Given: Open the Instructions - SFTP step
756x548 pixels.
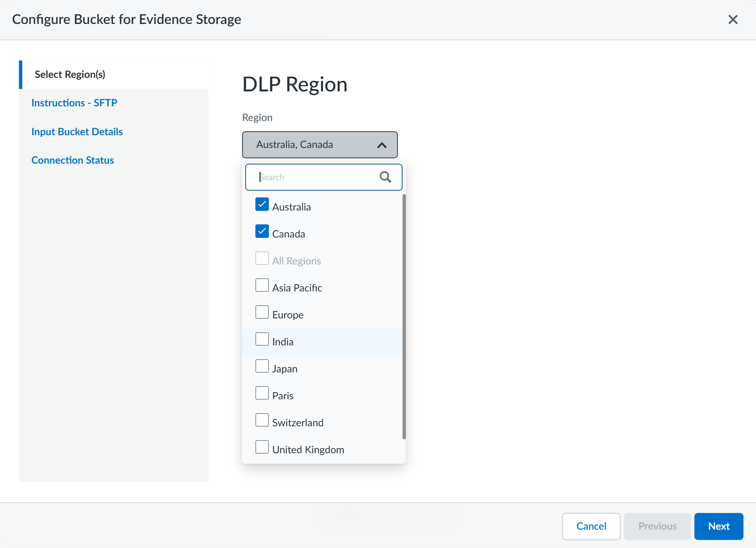Looking at the screenshot, I should click(74, 103).
